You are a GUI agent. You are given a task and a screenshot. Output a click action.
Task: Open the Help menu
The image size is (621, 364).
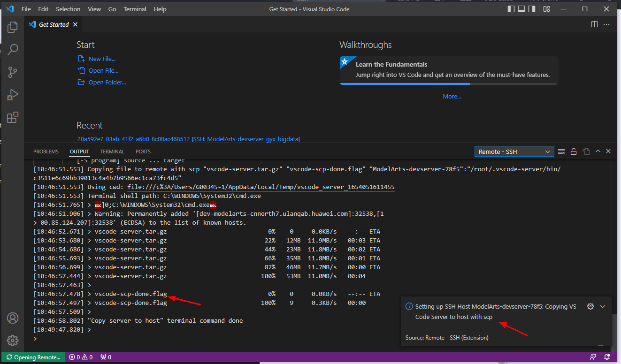pyautogui.click(x=160, y=9)
